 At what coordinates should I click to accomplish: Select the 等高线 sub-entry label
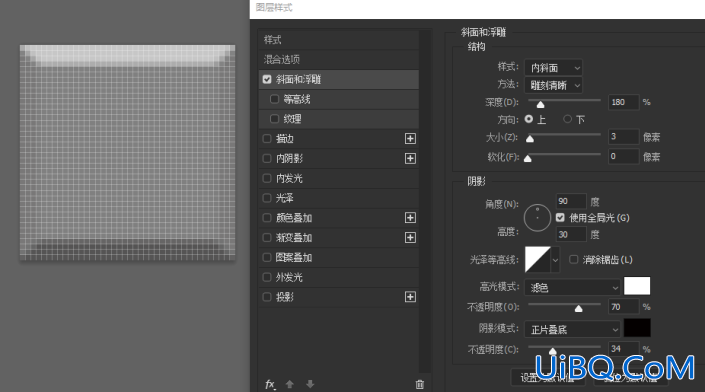tap(297, 99)
